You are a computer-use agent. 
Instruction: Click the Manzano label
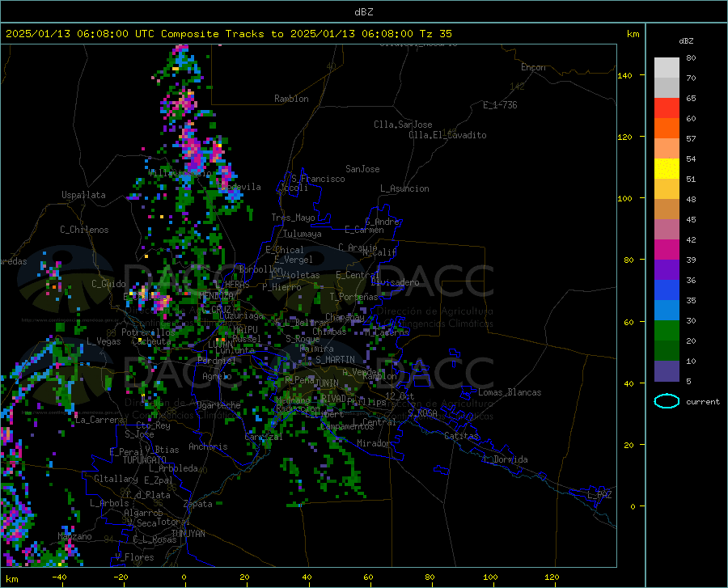pyautogui.click(x=74, y=536)
